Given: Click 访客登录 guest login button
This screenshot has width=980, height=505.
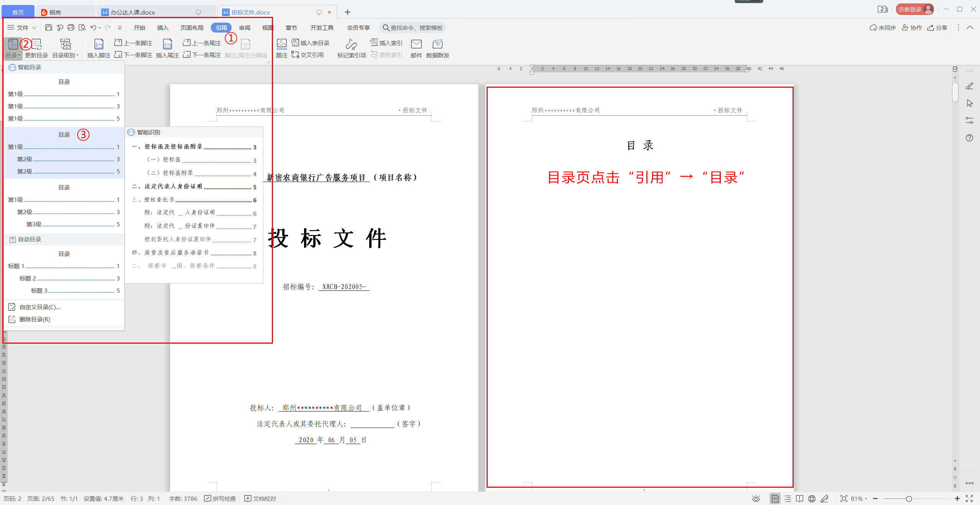Looking at the screenshot, I should tap(914, 9).
